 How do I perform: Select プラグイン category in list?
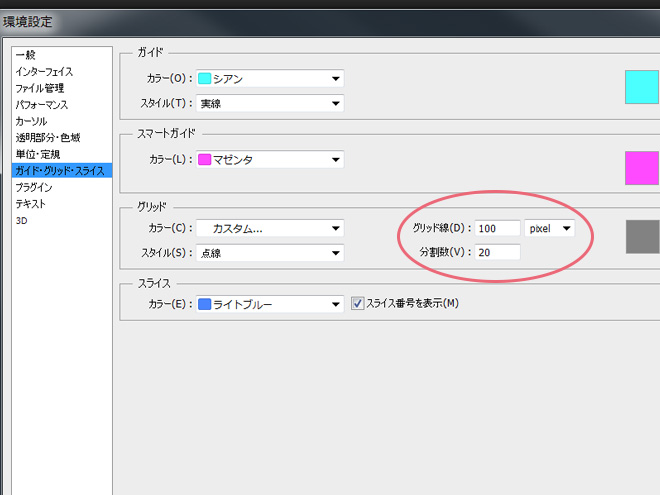click(x=34, y=187)
